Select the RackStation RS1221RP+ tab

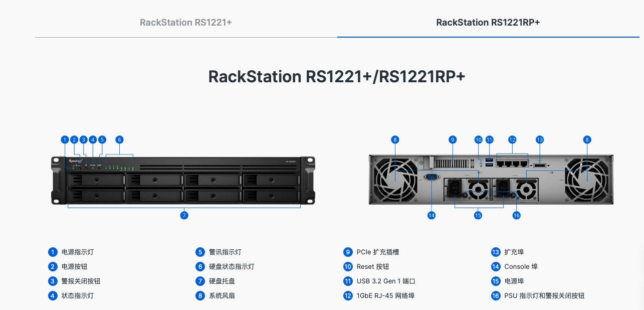tap(488, 22)
